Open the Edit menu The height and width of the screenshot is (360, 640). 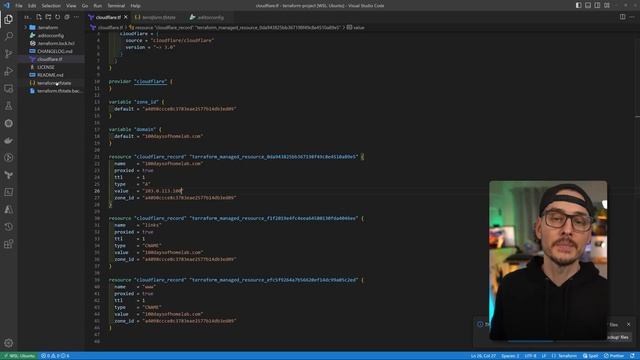32,6
